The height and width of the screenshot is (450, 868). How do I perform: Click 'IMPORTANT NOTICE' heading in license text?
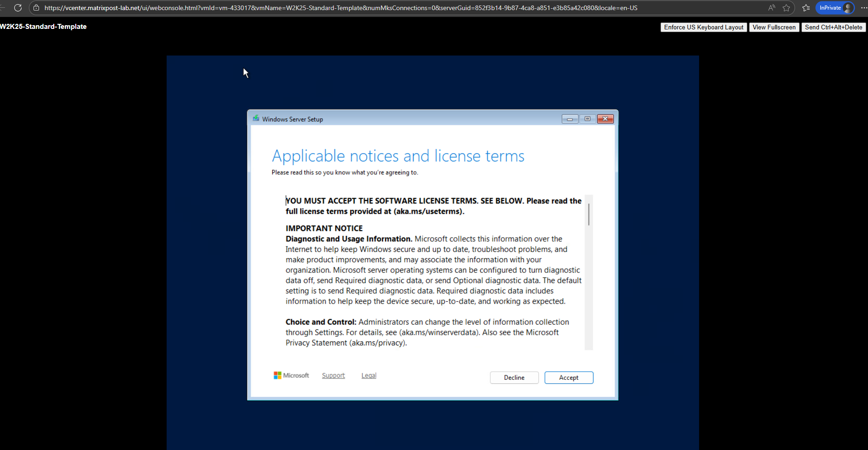coord(324,228)
